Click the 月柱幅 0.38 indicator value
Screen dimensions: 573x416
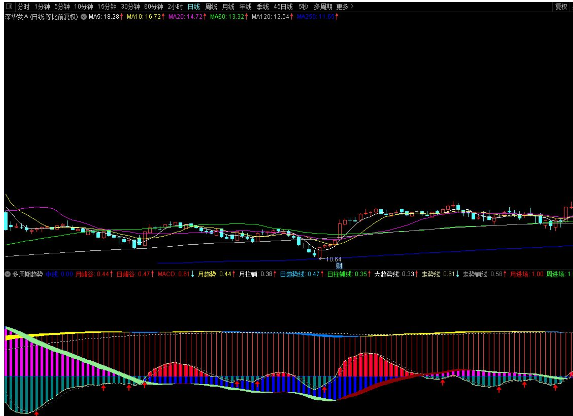[x=257, y=274]
